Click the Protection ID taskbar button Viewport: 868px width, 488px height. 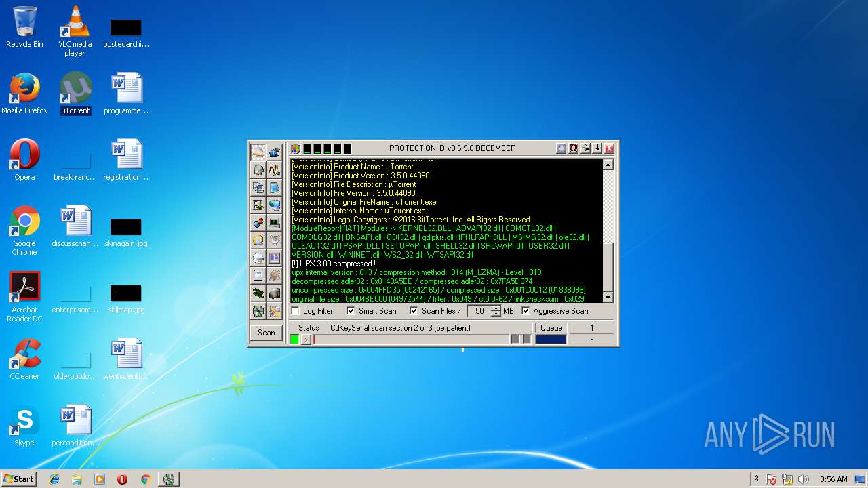[x=168, y=479]
